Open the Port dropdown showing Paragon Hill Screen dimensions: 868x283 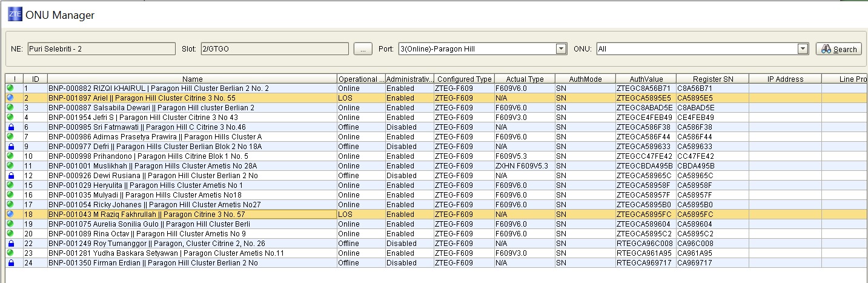(561, 49)
